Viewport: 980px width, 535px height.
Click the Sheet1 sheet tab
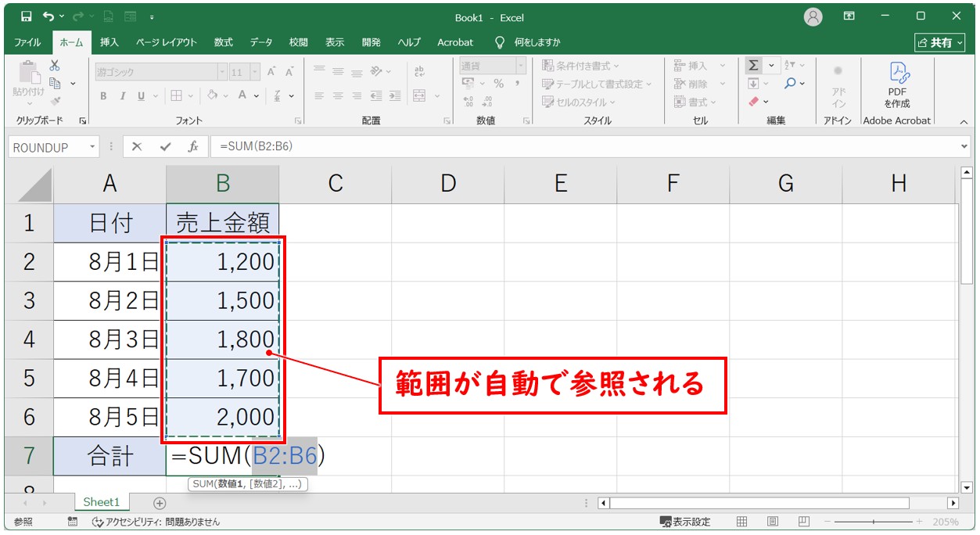[x=102, y=502]
